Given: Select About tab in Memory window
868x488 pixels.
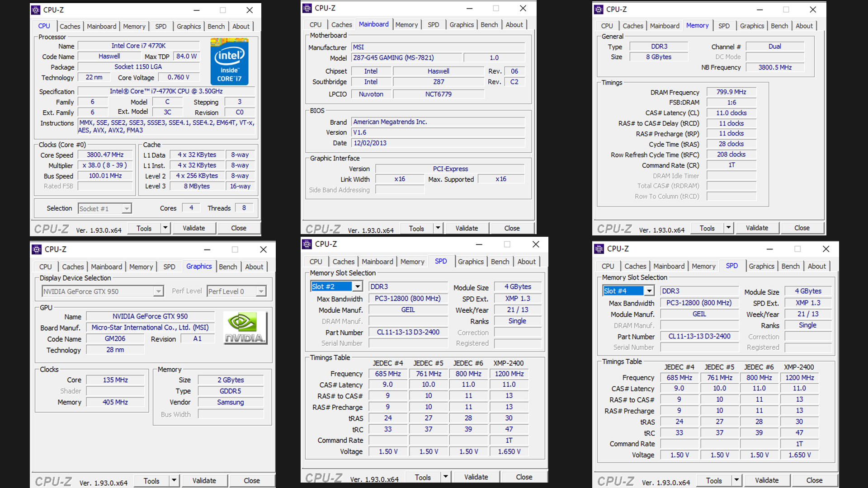Looking at the screenshot, I should (x=804, y=26).
